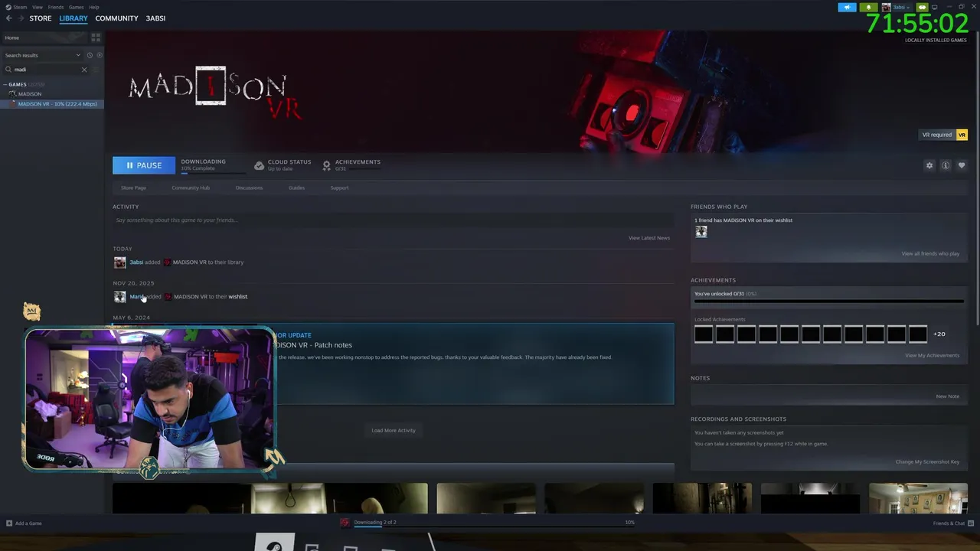The width and height of the screenshot is (980, 551).
Task: Click the VR headset mode icon
Action: 922,7
